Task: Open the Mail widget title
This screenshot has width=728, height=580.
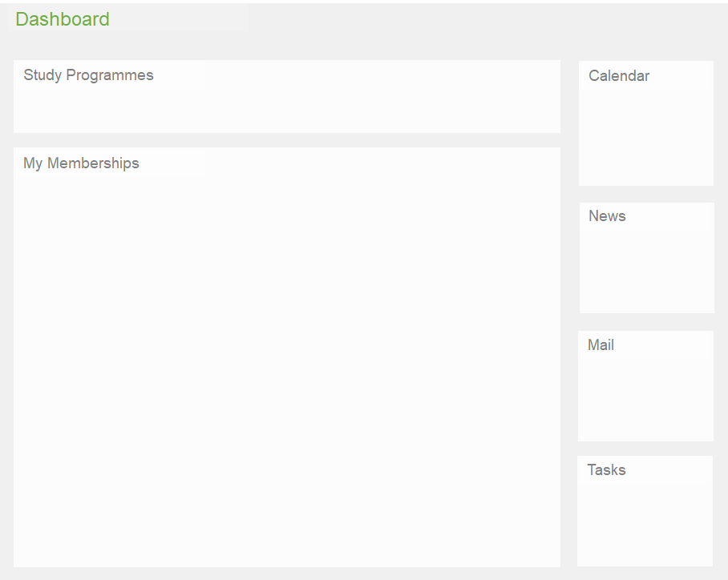Action: (601, 345)
